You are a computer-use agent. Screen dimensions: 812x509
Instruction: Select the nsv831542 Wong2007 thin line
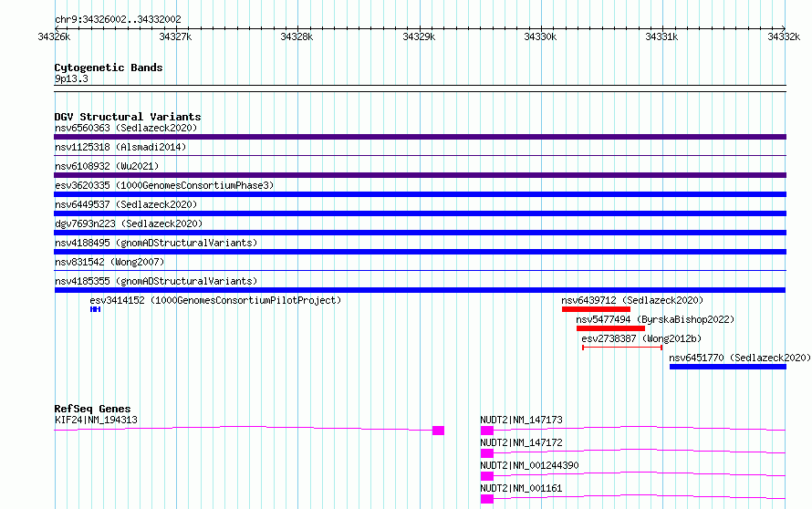(x=420, y=270)
